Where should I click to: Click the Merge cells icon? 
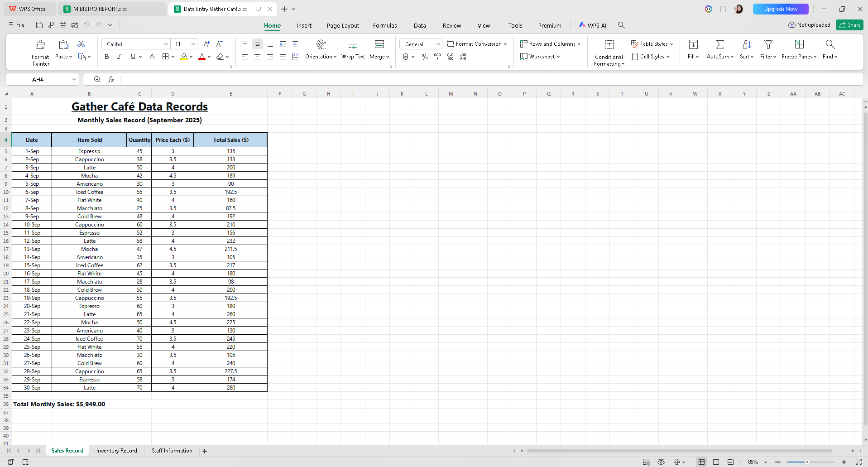(x=379, y=44)
